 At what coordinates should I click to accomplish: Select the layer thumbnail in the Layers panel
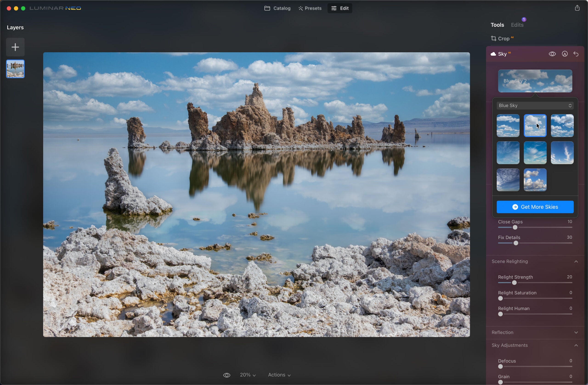tap(15, 69)
